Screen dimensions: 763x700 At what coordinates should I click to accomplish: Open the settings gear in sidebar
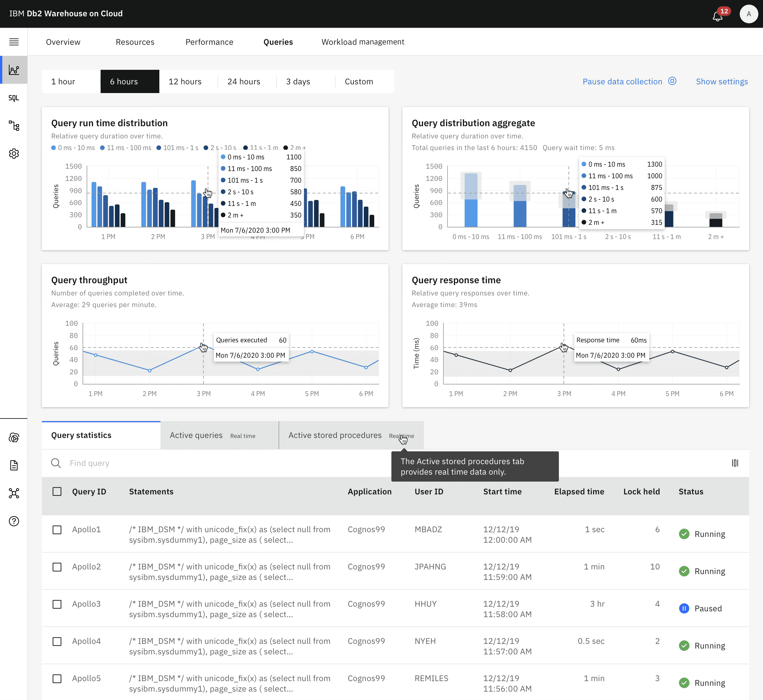click(x=14, y=154)
